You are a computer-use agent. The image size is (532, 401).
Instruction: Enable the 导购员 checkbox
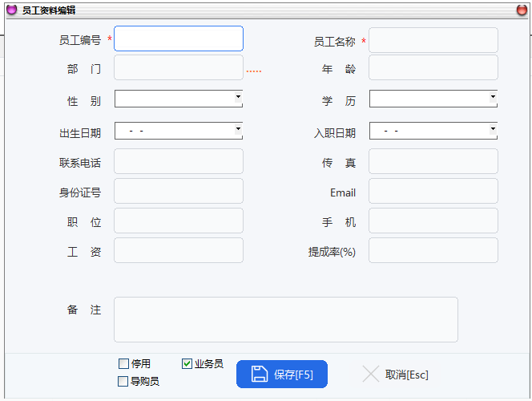pyautogui.click(x=123, y=382)
